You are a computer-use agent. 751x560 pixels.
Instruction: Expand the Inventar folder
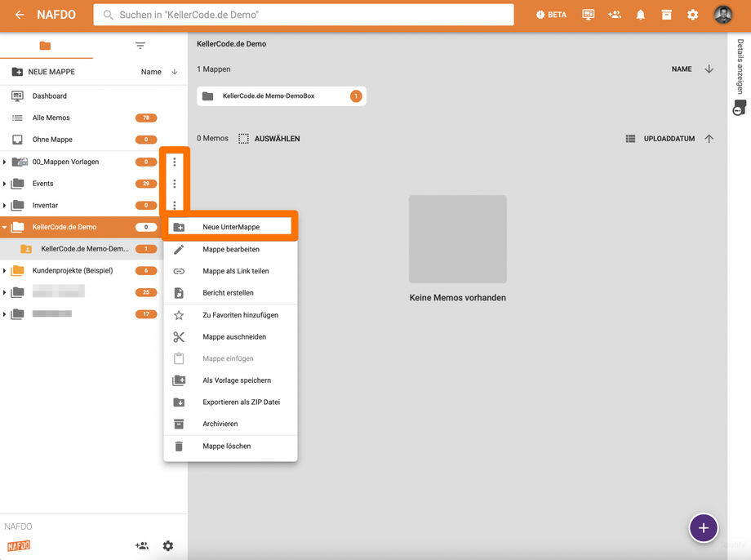point(4,206)
